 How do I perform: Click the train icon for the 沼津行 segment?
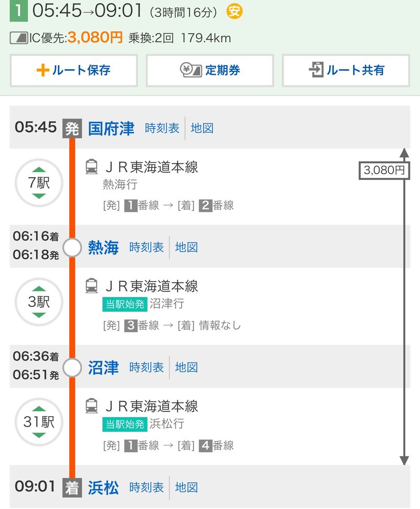pos(91,286)
